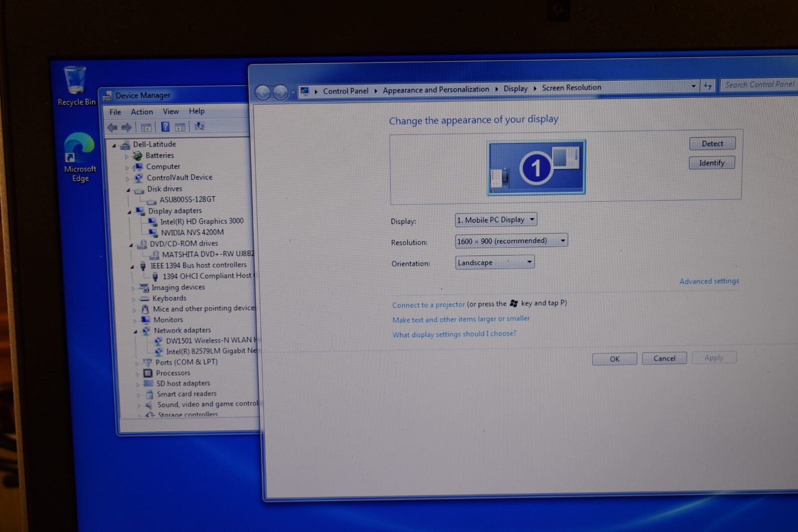The width and height of the screenshot is (798, 532).
Task: Click the DW1501 Wireless-N WLAN adapter icon
Action: [158, 341]
